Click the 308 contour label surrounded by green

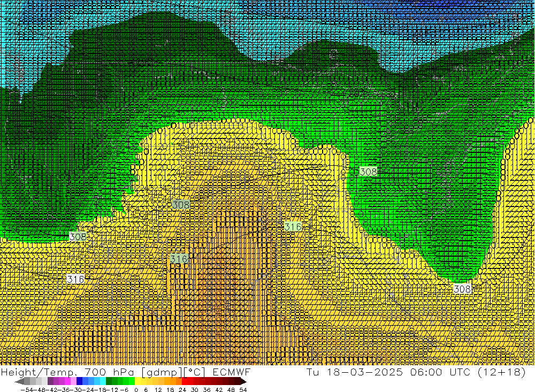pos(368,171)
